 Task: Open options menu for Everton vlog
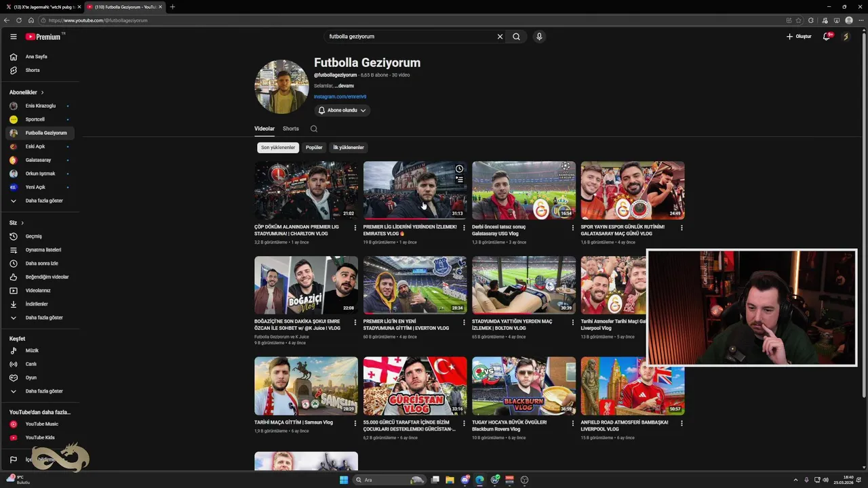(x=464, y=322)
